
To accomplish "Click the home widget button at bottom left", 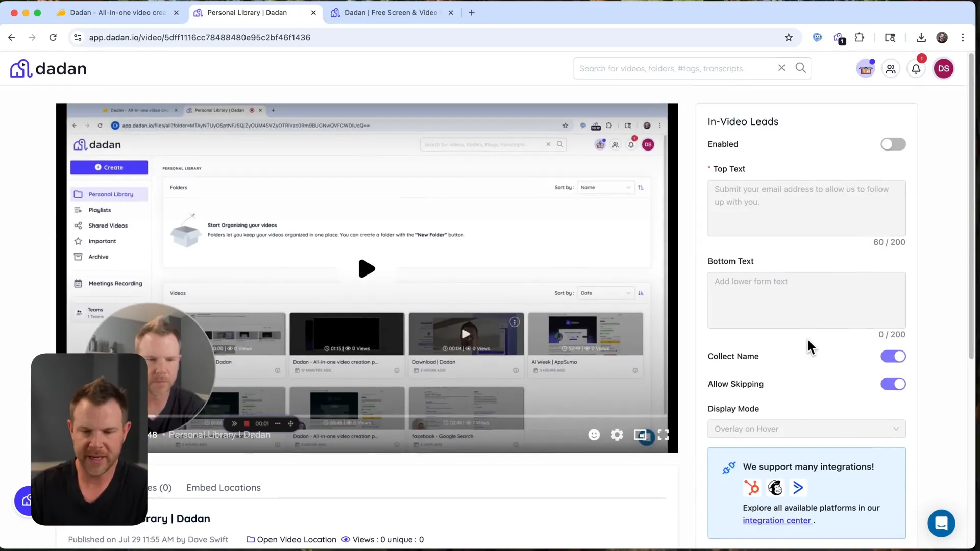I will coord(23,500).
